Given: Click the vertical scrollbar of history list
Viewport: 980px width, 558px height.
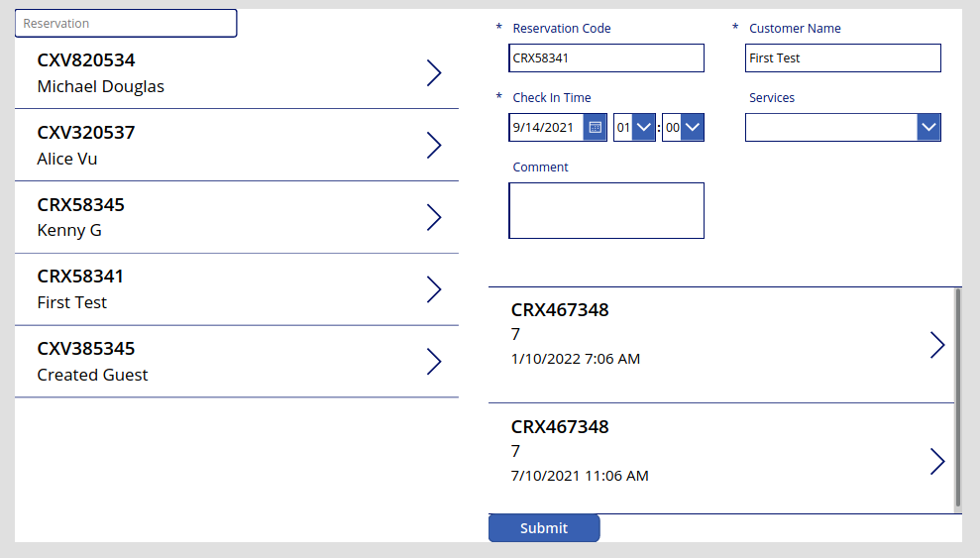Looking at the screenshot, I should [957, 397].
